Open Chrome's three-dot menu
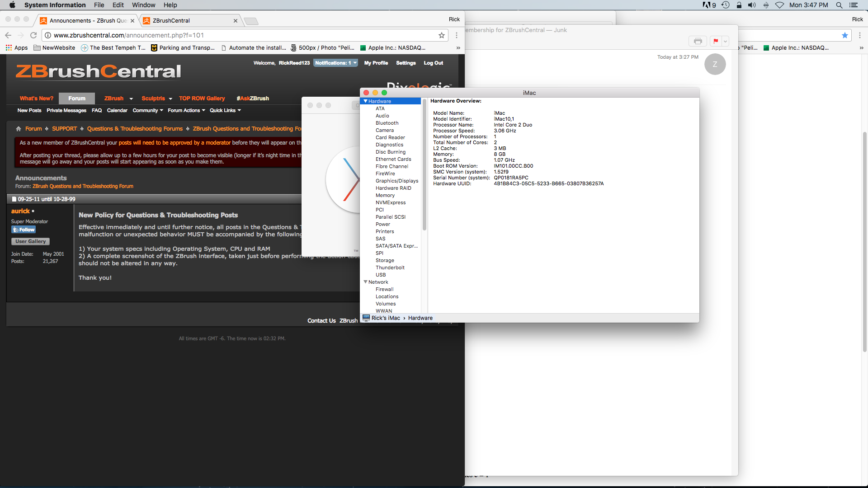This screenshot has height=488, width=868. (457, 35)
